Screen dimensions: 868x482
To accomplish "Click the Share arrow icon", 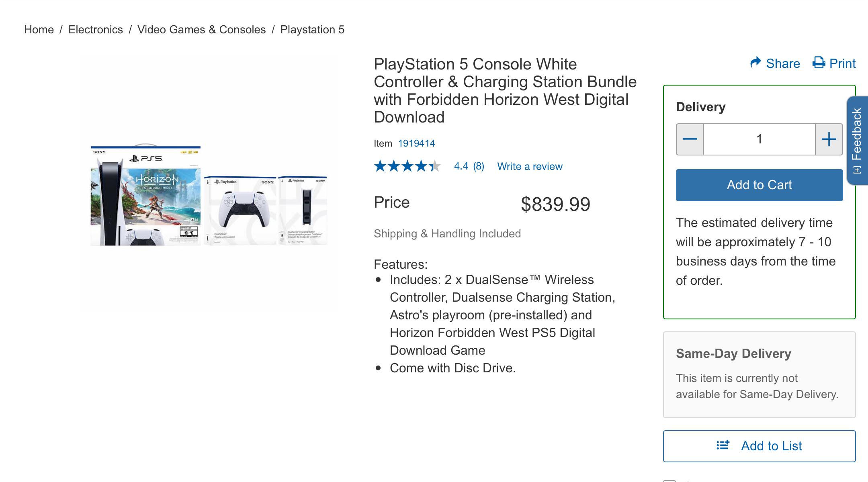I will coord(757,63).
